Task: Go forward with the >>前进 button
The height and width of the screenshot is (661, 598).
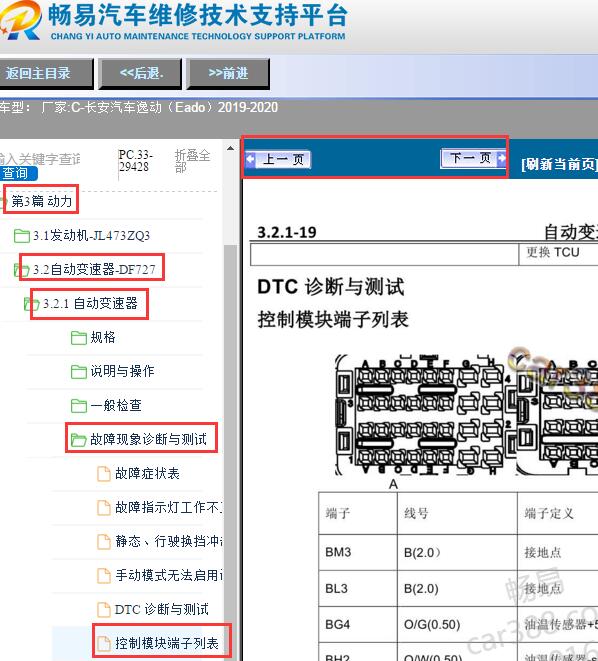Action: 228,74
